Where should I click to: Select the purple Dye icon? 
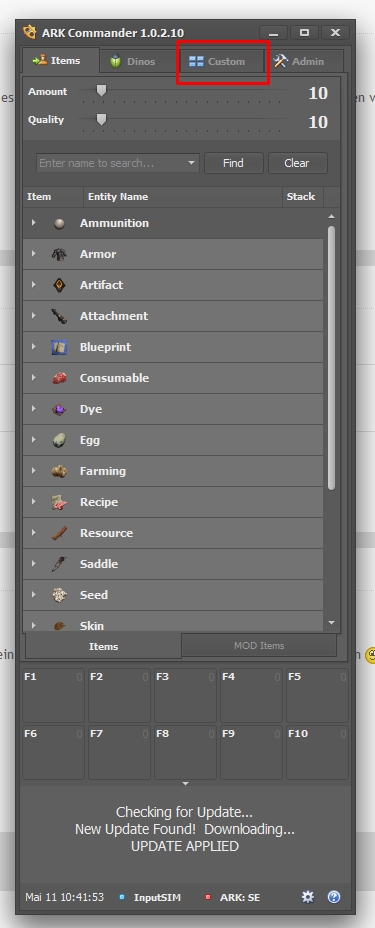[59, 409]
